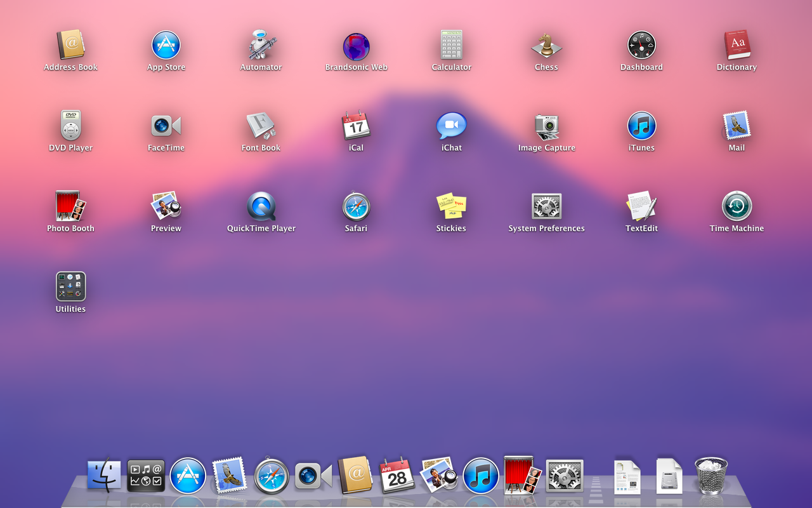812x508 pixels.
Task: Open the document stack in the Dock
Action: [627, 477]
